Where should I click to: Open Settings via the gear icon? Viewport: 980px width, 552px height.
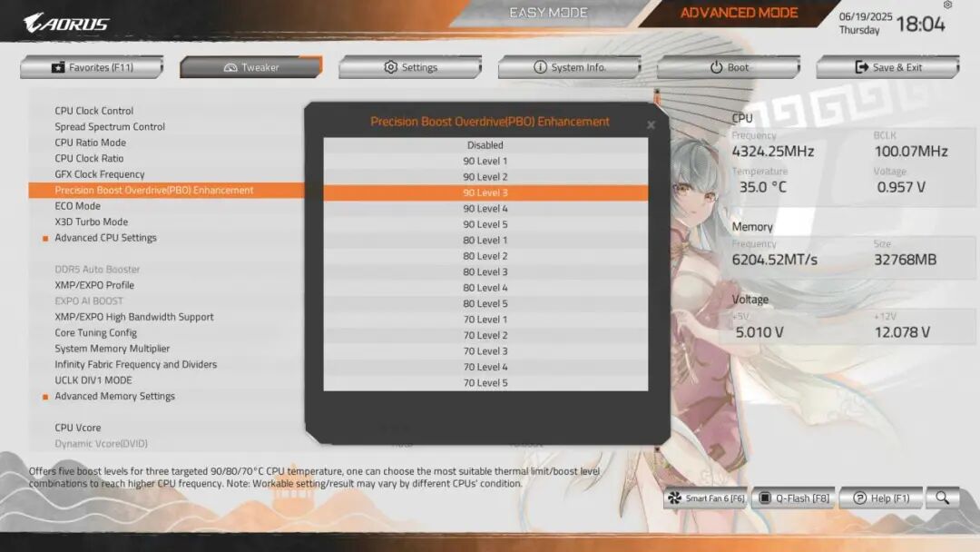point(390,66)
